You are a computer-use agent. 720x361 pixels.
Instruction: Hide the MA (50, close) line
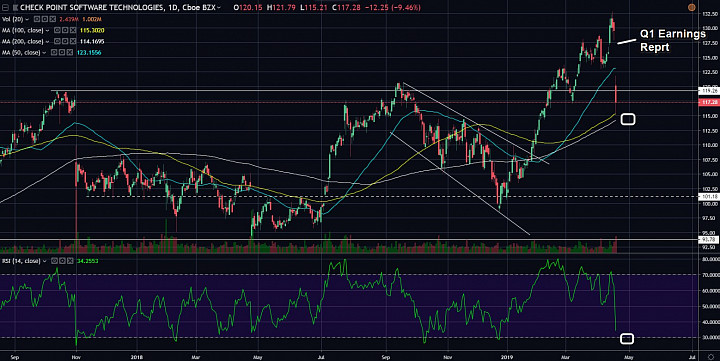(x=54, y=52)
